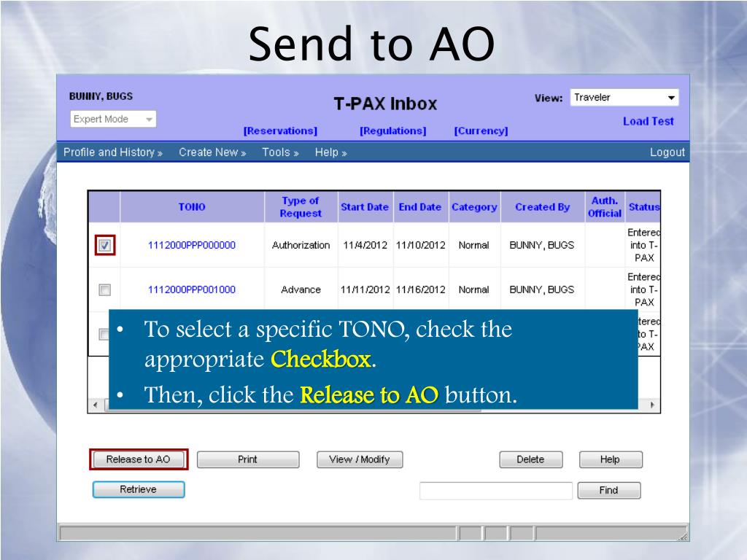Focus the search field next to Find
Screen dimensions: 747x560
point(496,491)
